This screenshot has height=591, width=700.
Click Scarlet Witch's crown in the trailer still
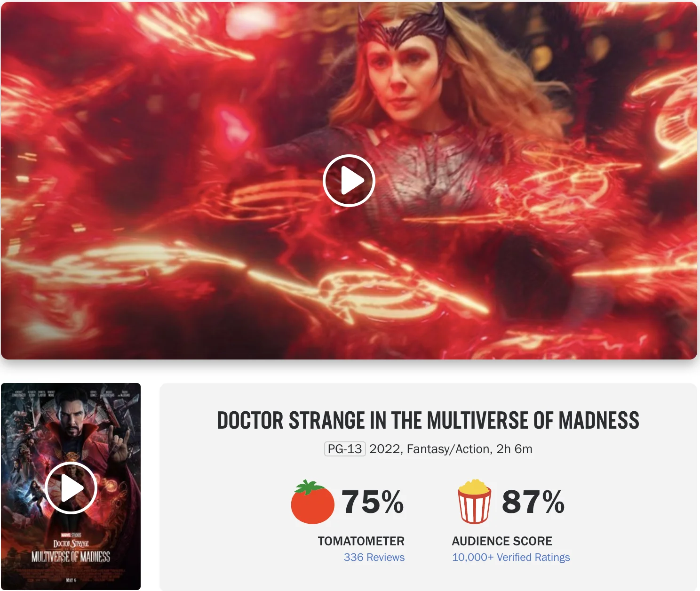[x=402, y=26]
